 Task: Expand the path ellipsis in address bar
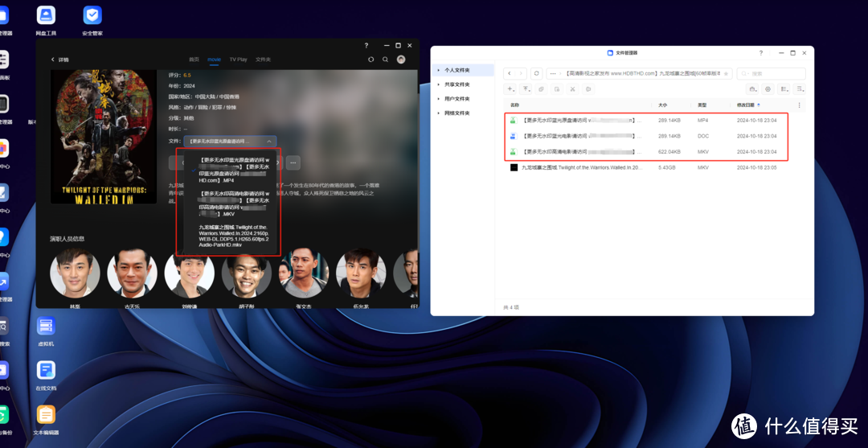click(x=552, y=74)
